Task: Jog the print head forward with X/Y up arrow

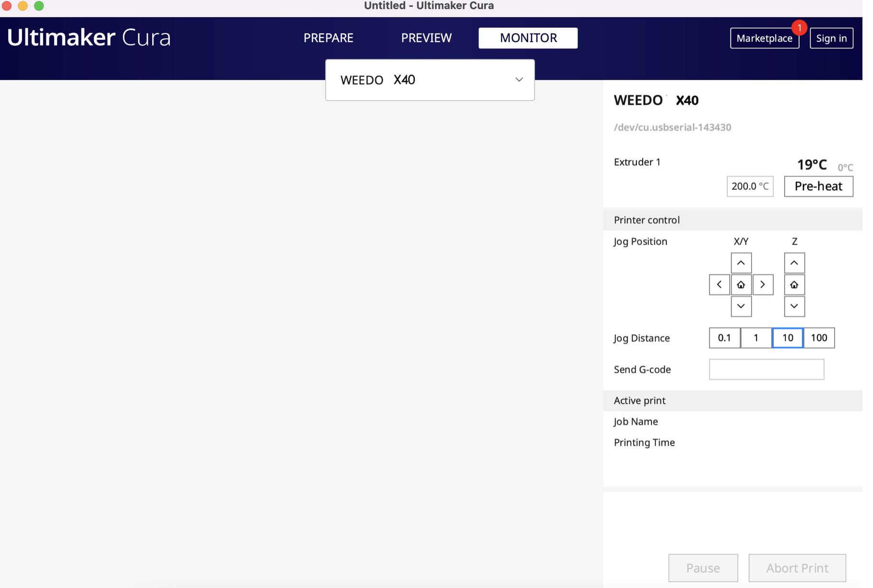Action: pyautogui.click(x=741, y=263)
